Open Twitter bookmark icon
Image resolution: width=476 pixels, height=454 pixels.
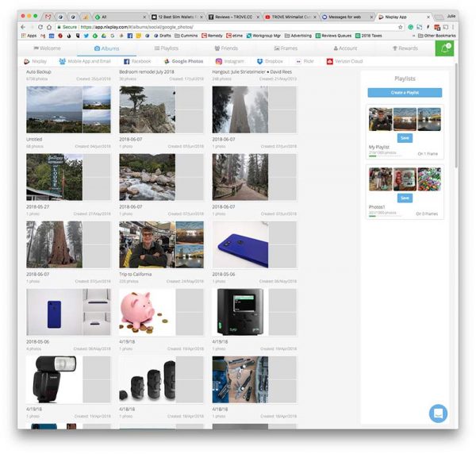[86, 36]
